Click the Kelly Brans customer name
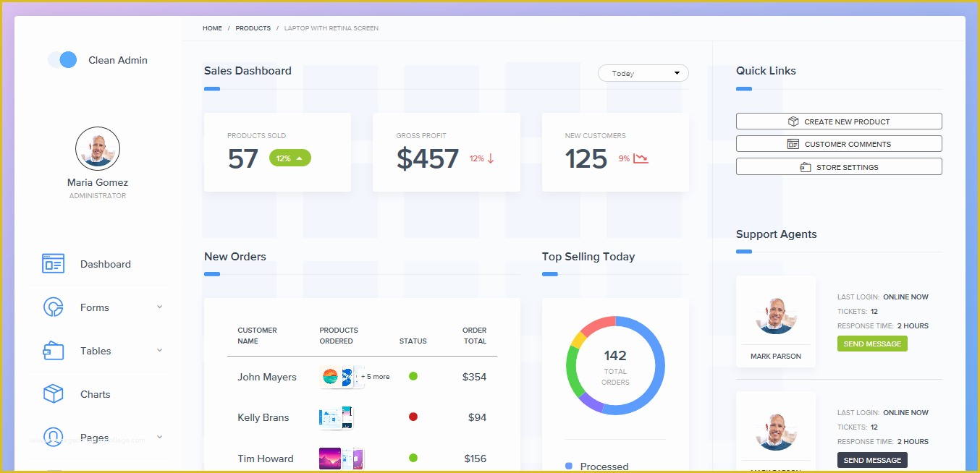 pyautogui.click(x=263, y=417)
